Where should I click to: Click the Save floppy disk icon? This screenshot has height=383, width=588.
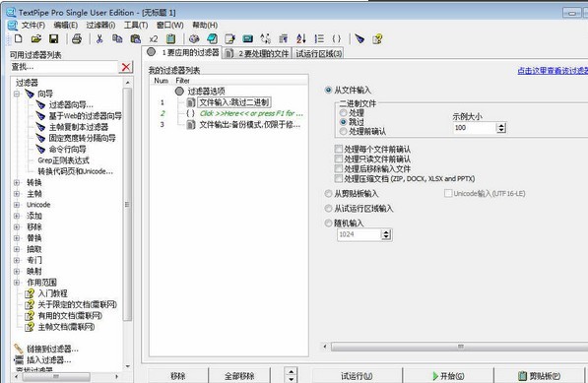(x=53, y=38)
